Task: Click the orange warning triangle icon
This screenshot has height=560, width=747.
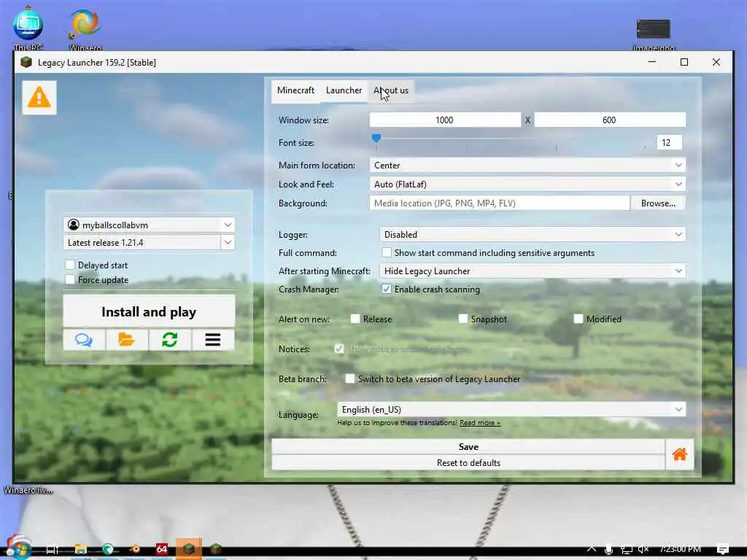Action: (x=39, y=98)
